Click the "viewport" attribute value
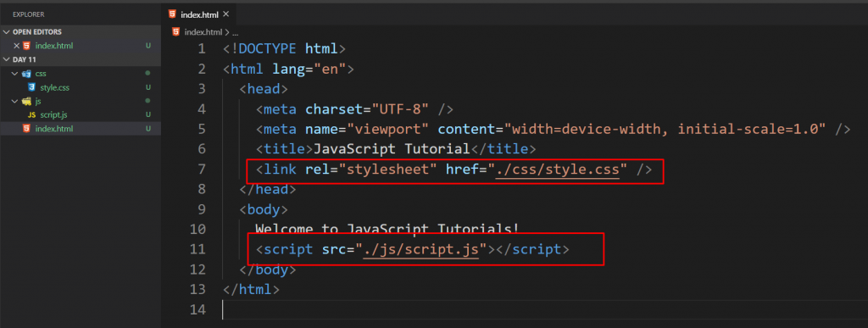The width and height of the screenshot is (868, 328). click(387, 129)
